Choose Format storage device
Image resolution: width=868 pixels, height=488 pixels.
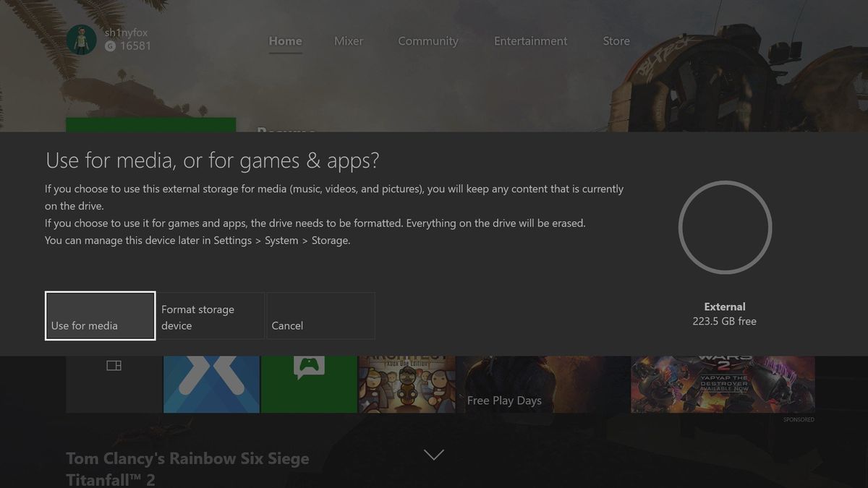click(x=211, y=316)
